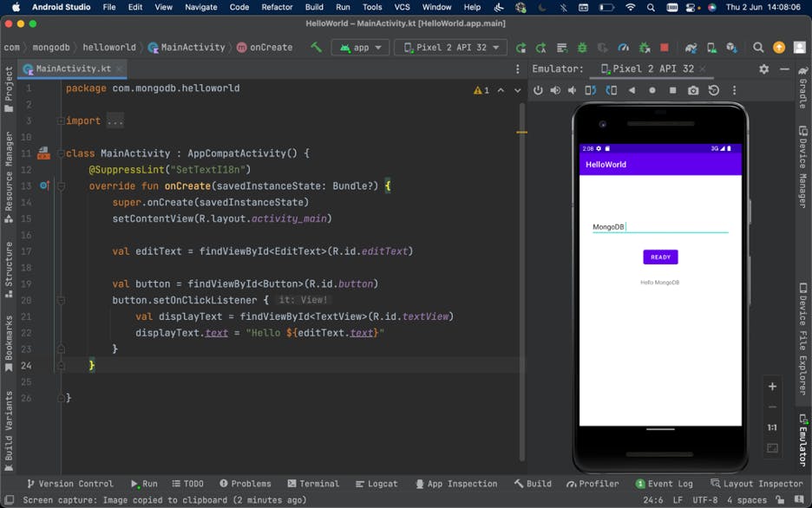The image size is (812, 508).
Task: Toggle the Logcat tool window
Action: click(377, 484)
